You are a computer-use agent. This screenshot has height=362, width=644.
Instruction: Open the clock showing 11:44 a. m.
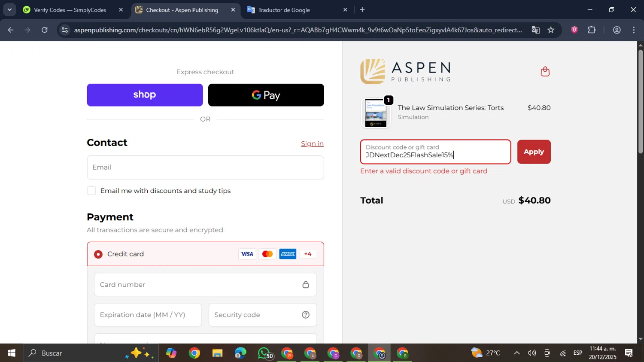[x=603, y=353]
